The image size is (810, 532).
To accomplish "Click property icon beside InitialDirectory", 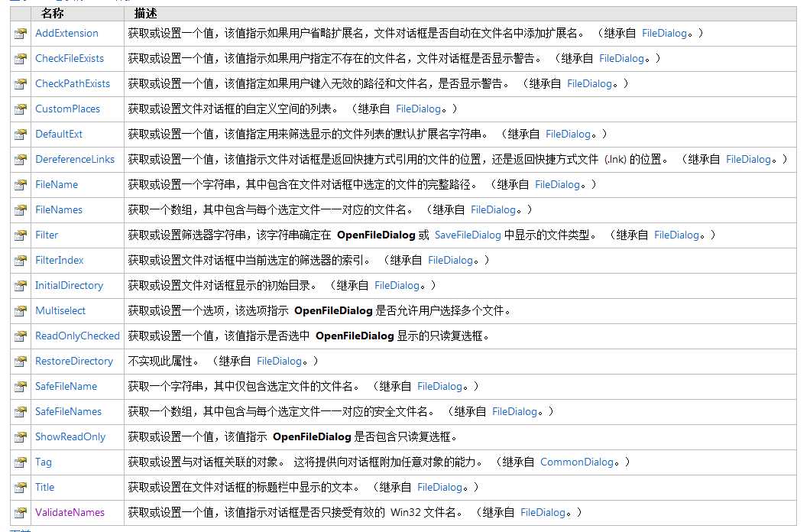I will click(x=20, y=287).
